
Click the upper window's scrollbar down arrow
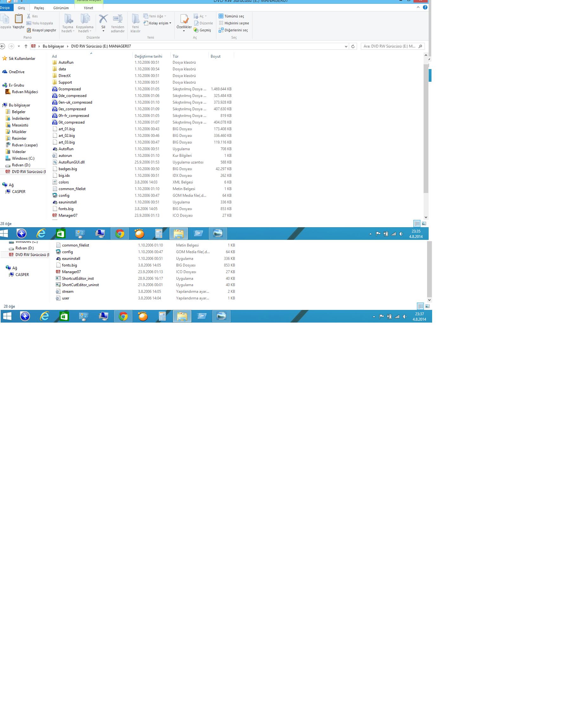(426, 217)
